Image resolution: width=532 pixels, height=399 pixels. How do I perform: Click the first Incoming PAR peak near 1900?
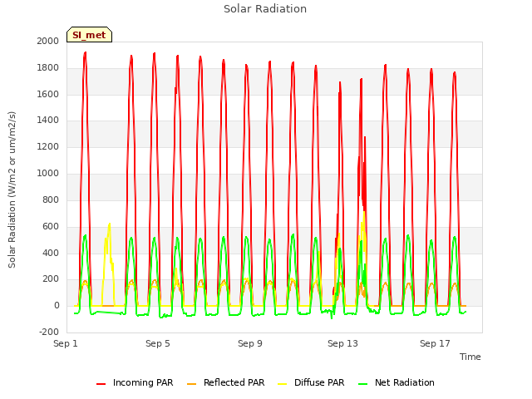pyautogui.click(x=85, y=53)
